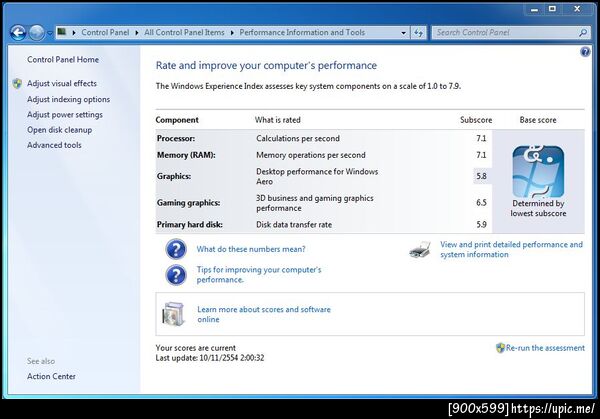Open the recent pages dropdown arrow

coord(50,33)
